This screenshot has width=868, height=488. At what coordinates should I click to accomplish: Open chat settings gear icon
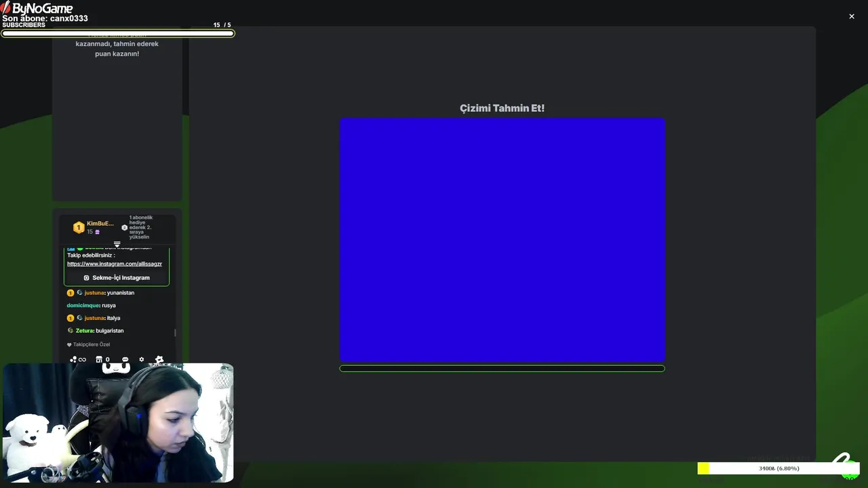point(142,360)
